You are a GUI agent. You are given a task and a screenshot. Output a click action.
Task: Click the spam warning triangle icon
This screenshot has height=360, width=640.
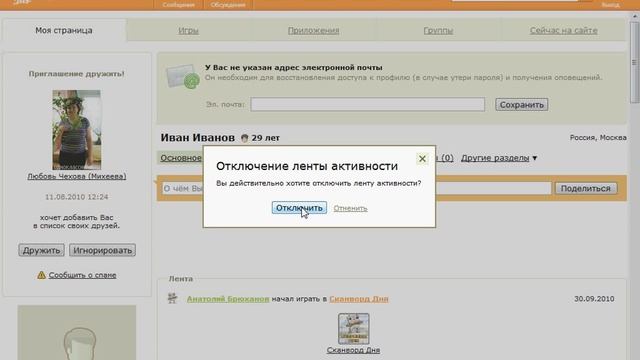(41, 275)
